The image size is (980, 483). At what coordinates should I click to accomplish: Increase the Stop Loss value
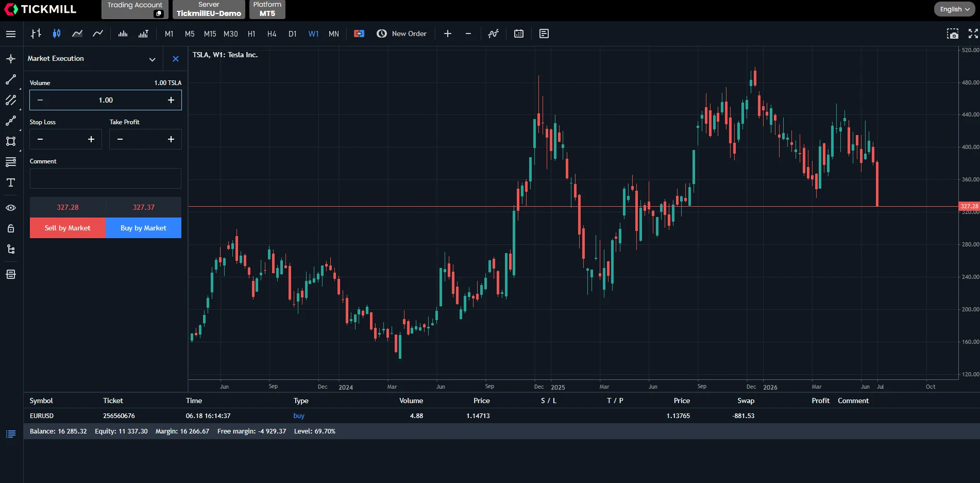pos(91,139)
